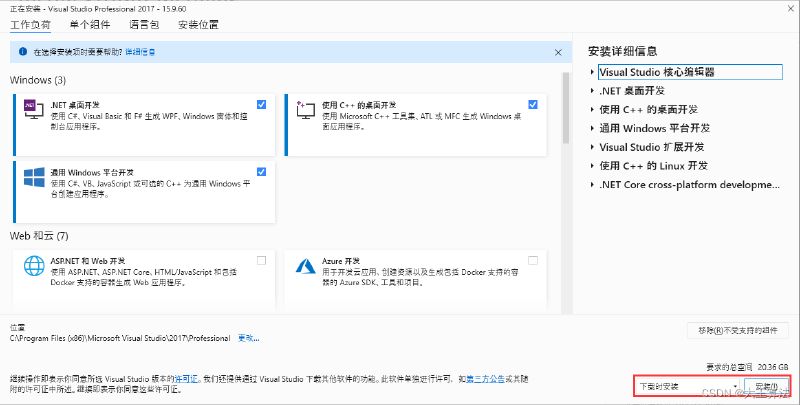
Task: Click the 20.36 GB required space value
Action: 773,367
